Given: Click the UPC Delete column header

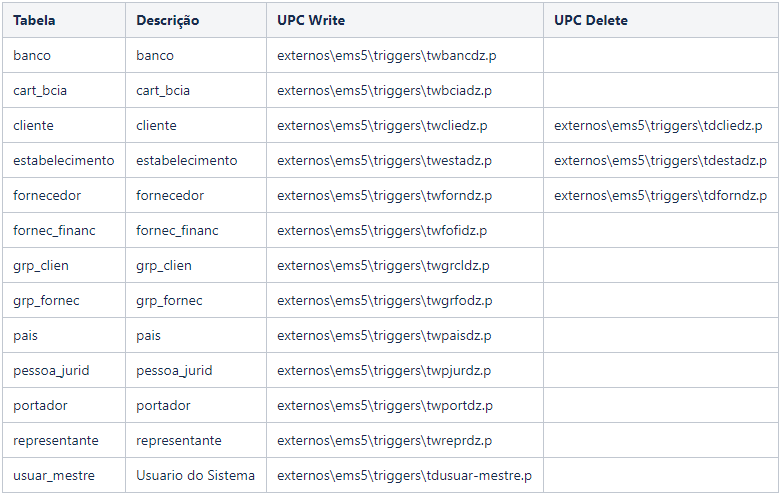Looking at the screenshot, I should pyautogui.click(x=660, y=20).
